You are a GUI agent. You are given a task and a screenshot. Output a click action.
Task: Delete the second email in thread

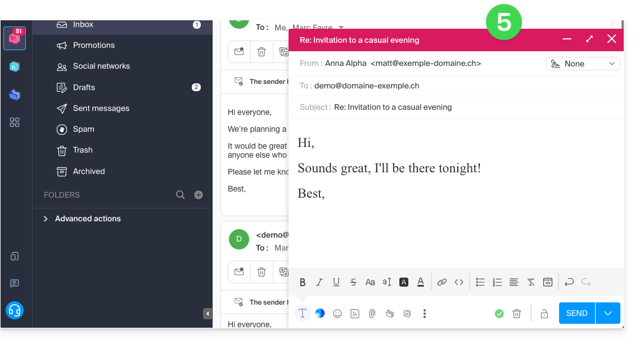262,272
